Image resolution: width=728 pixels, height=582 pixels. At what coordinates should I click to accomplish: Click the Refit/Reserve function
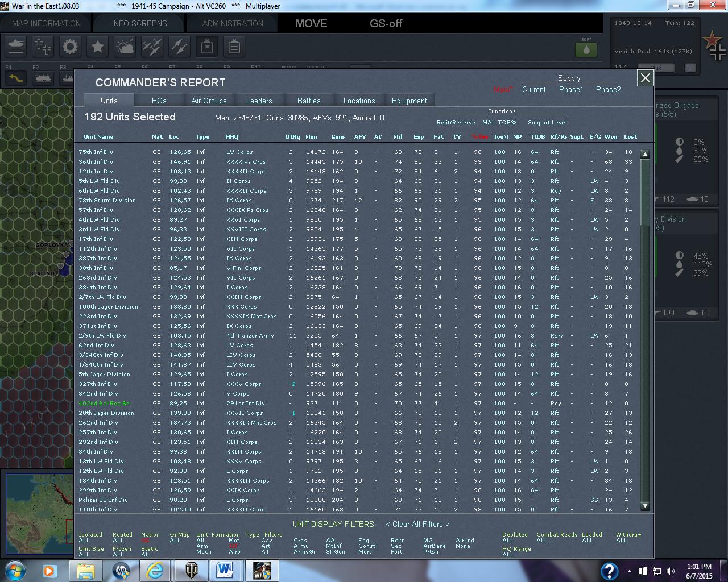[x=456, y=122]
